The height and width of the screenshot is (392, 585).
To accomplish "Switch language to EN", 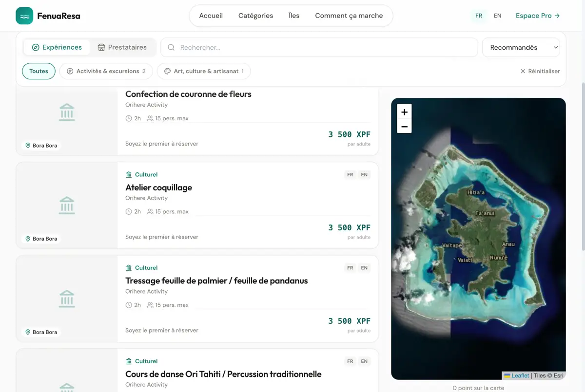I will (x=497, y=16).
